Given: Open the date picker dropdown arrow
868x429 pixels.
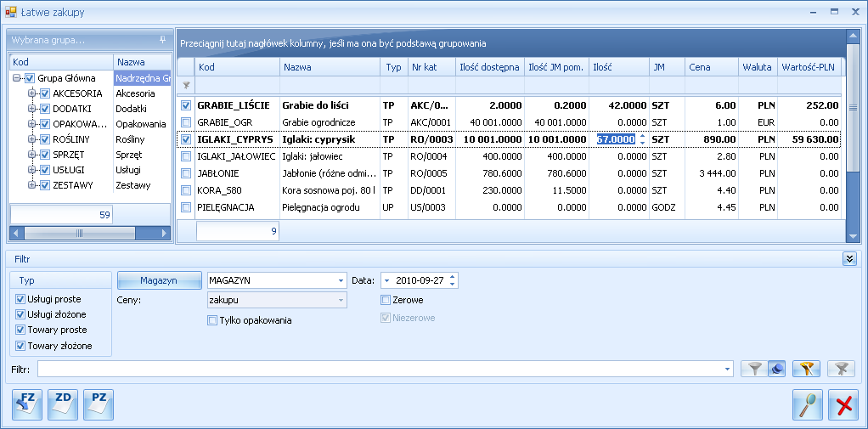Looking at the screenshot, I should [386, 280].
